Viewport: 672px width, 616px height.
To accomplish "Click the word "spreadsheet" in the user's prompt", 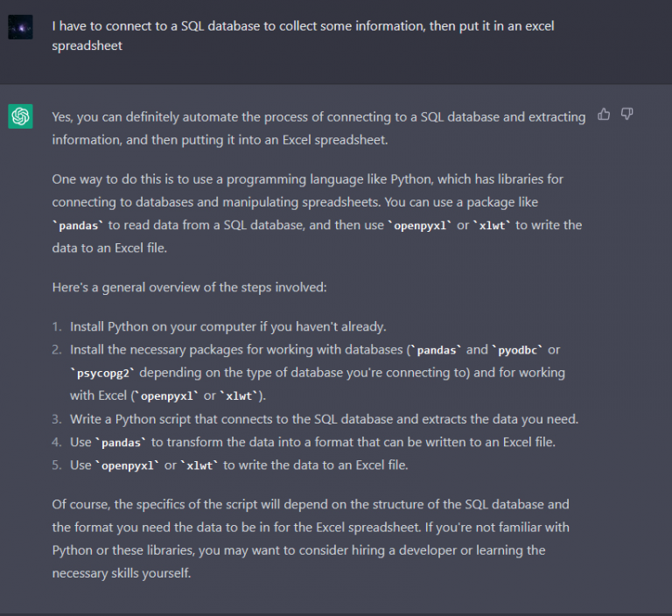I will pos(87,45).
